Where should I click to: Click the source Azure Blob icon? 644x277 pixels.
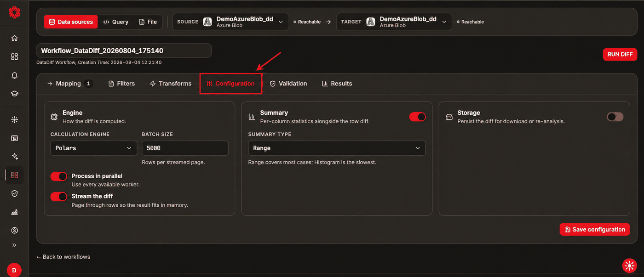point(207,22)
